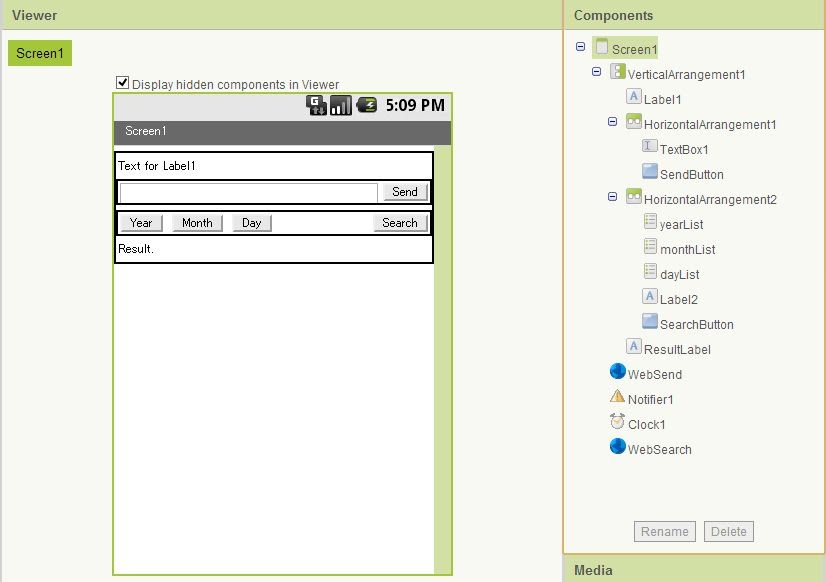Viewport: 826px width, 582px height.
Task: Click the WebSend globe icon
Action: click(617, 372)
